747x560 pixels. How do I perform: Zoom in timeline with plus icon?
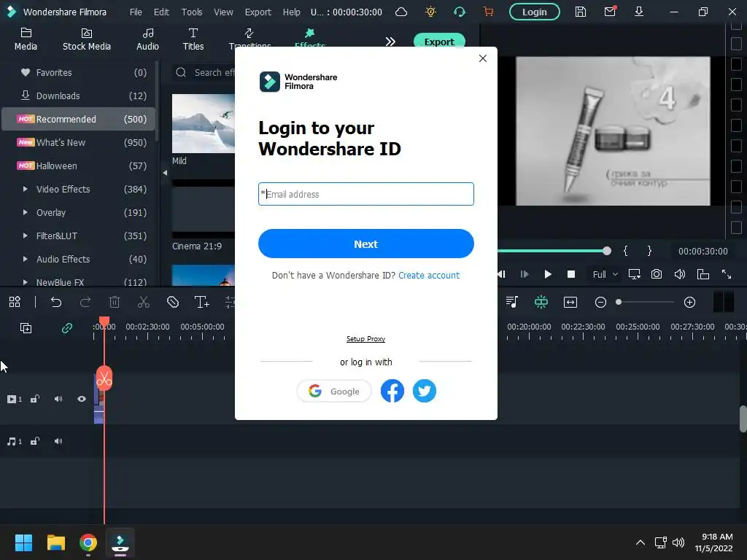point(689,302)
